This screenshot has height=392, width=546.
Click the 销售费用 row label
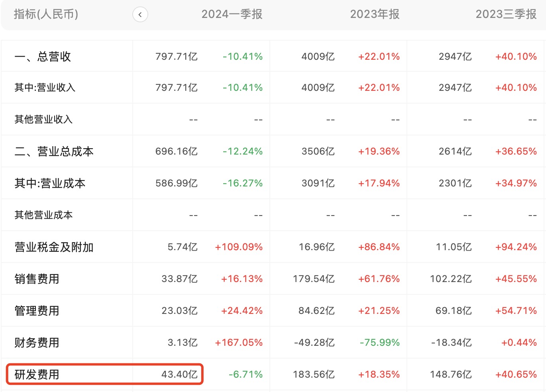tap(37, 279)
